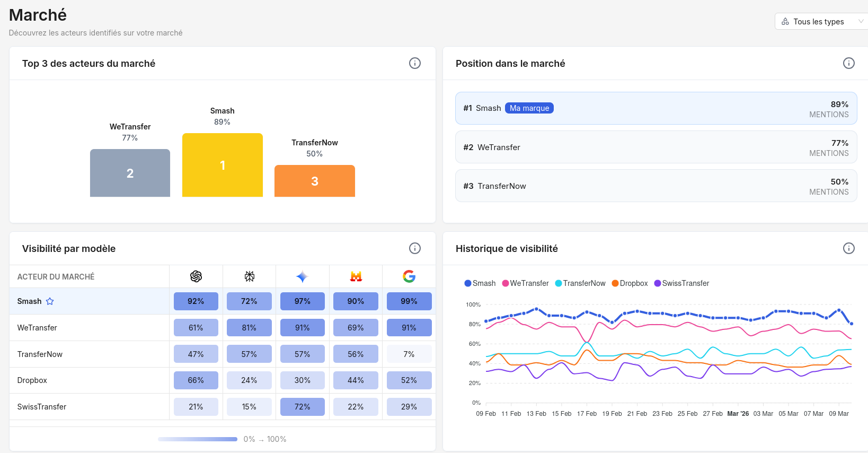Image resolution: width=868 pixels, height=453 pixels.
Task: Click WeTransfer 69% visibility cell
Action: pyautogui.click(x=356, y=328)
